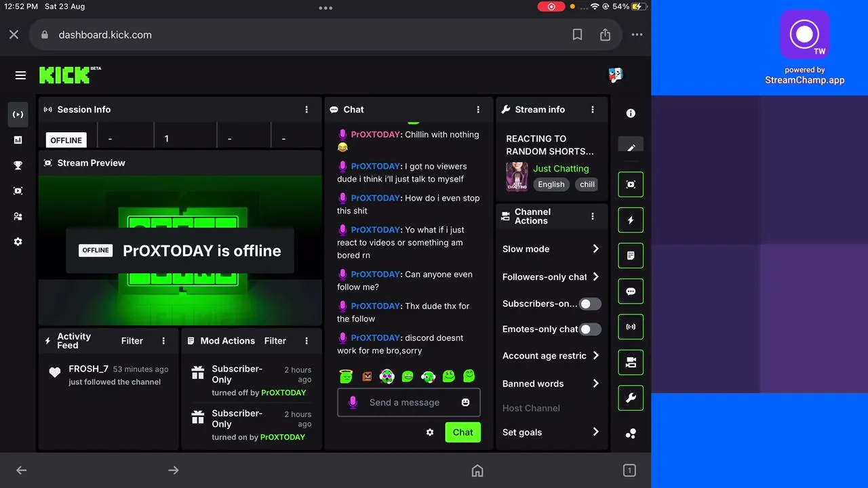Open the browser share icon

click(605, 35)
